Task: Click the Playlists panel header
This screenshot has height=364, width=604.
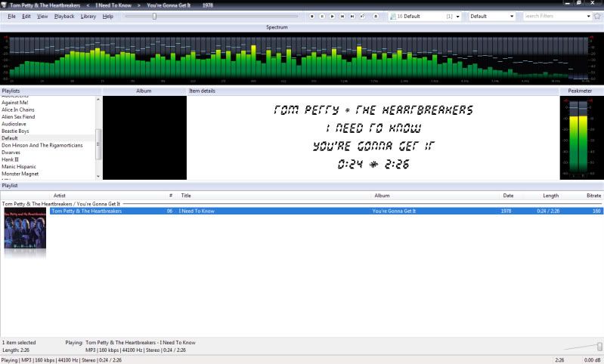Action: [51, 91]
